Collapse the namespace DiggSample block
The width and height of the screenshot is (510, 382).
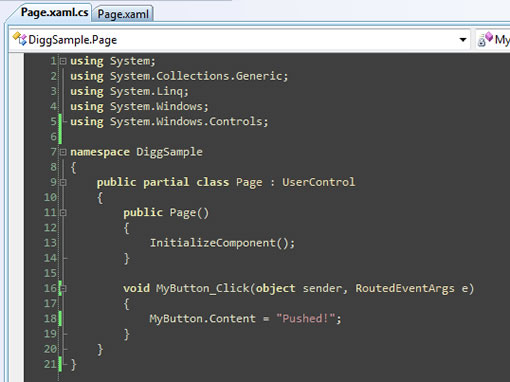pyautogui.click(x=63, y=152)
